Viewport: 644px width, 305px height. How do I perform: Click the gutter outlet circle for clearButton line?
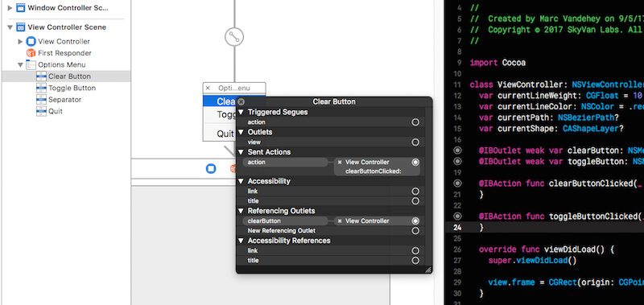tap(457, 150)
